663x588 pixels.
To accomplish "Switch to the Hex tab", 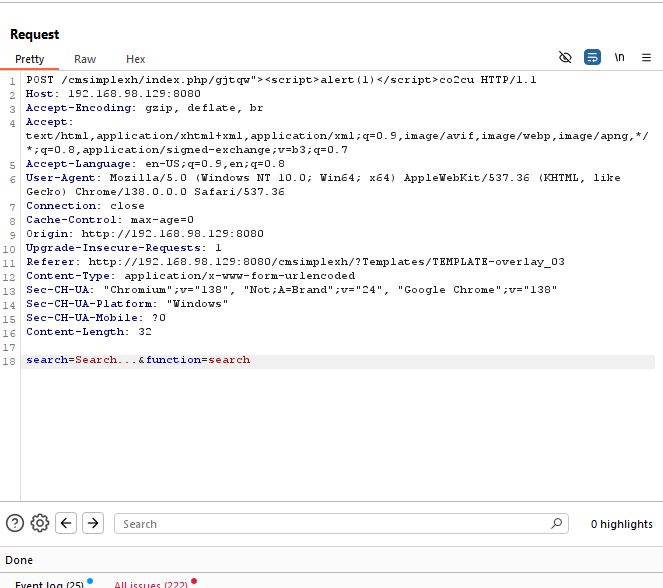I will [x=135, y=59].
